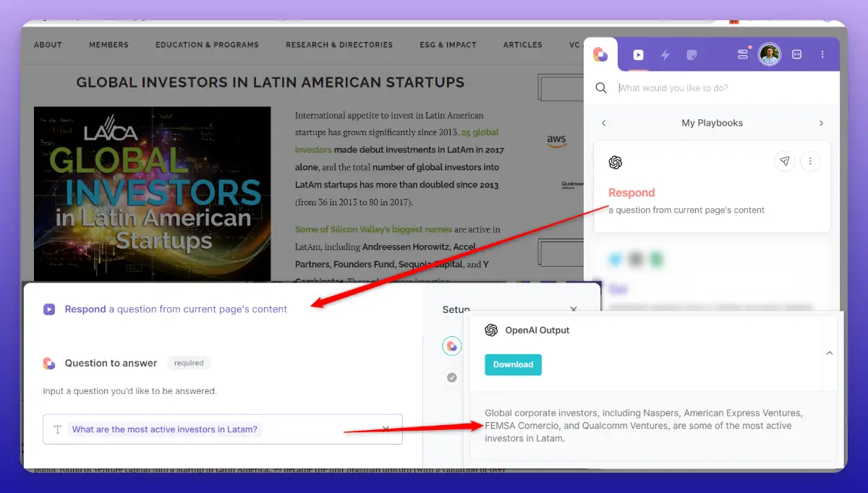Open the user profile avatar
Screen dimensions: 868x493
click(770, 54)
